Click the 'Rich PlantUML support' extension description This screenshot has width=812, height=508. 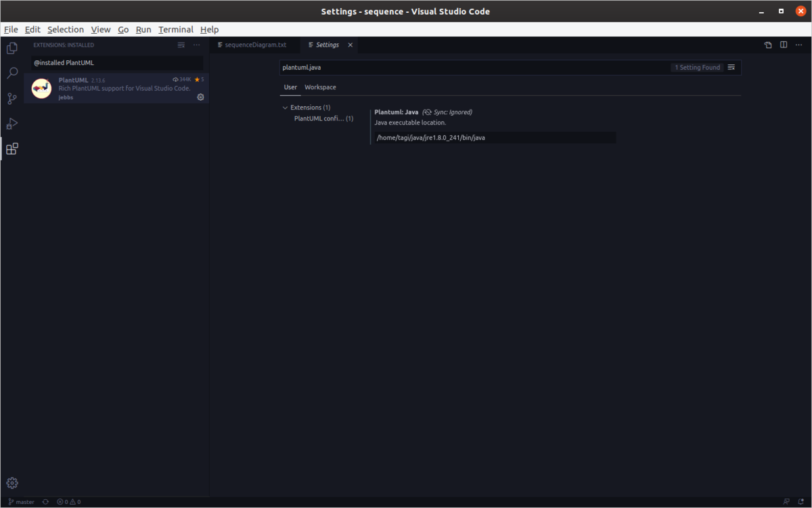[125, 89]
